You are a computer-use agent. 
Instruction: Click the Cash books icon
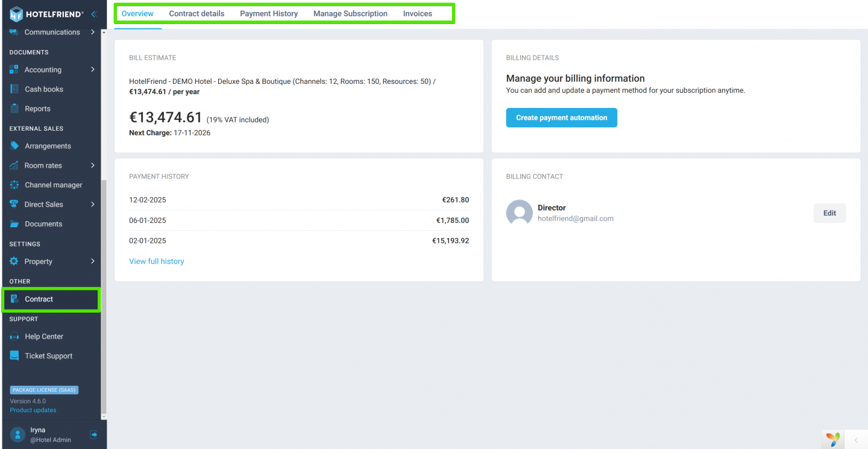pos(14,89)
